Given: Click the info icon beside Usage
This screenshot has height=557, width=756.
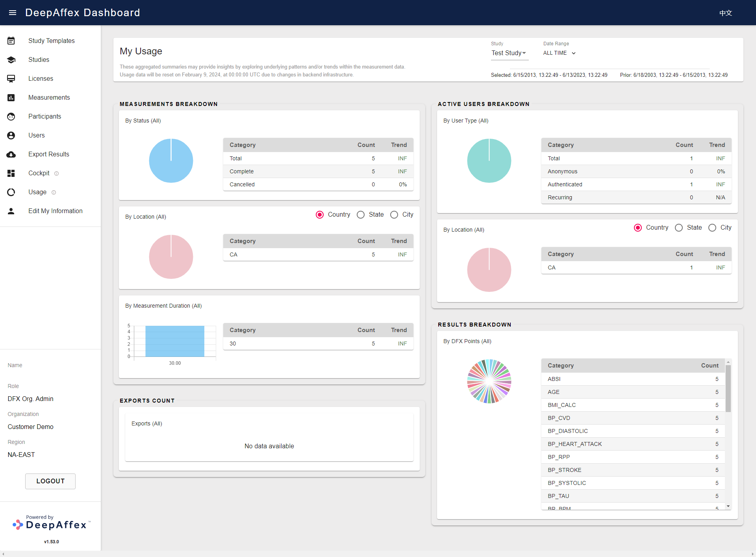Looking at the screenshot, I should pyautogui.click(x=54, y=192).
